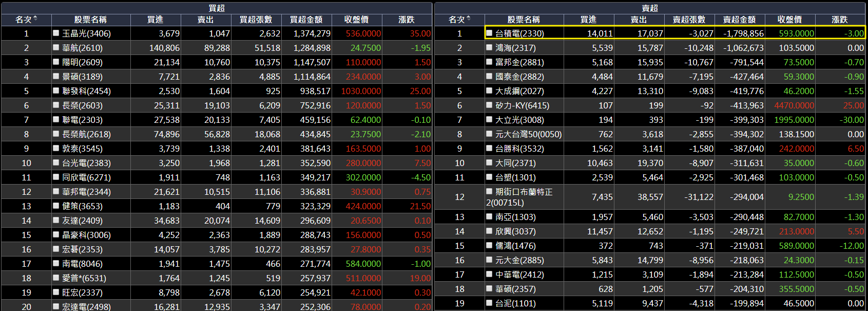Viewport: 868px width, 311px height.
Task: Open stock name 儒鴻(1476)
Action: point(515,246)
